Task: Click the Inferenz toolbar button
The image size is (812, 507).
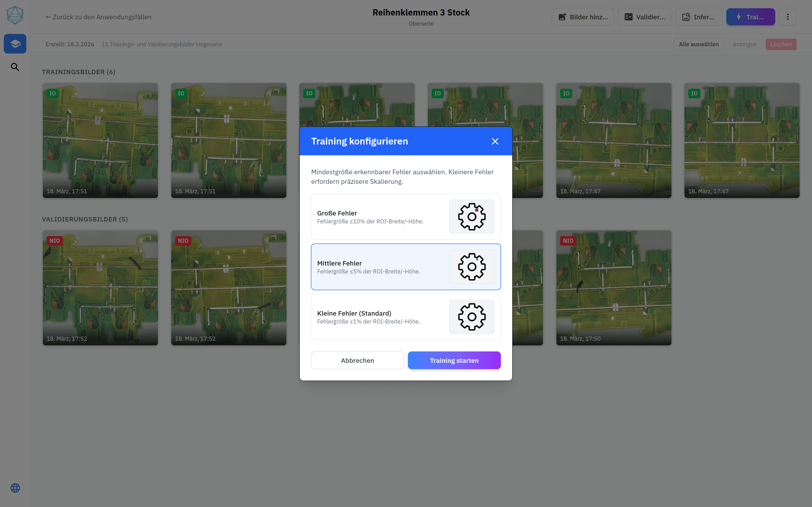Action: coord(698,17)
